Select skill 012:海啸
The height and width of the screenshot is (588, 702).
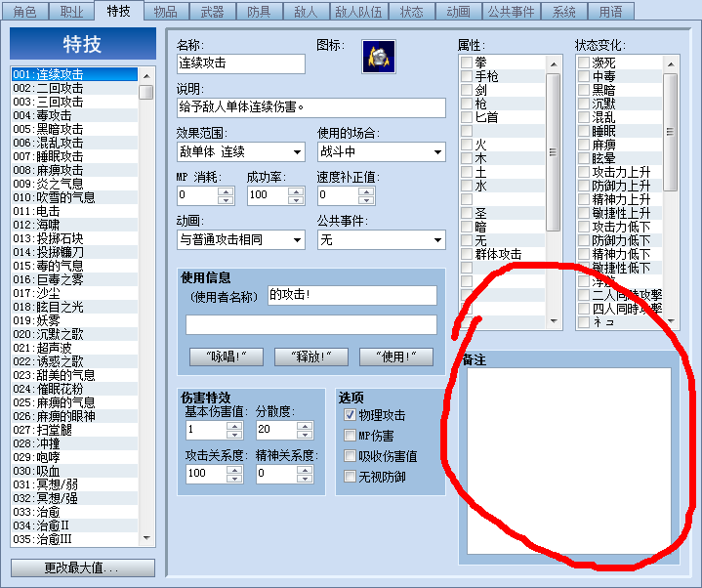pos(74,225)
